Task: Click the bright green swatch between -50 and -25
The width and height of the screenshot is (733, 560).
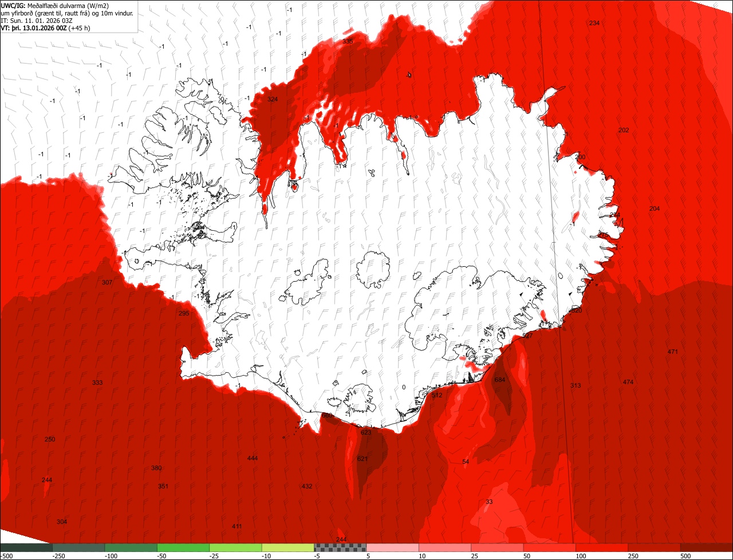Action: 183,547
